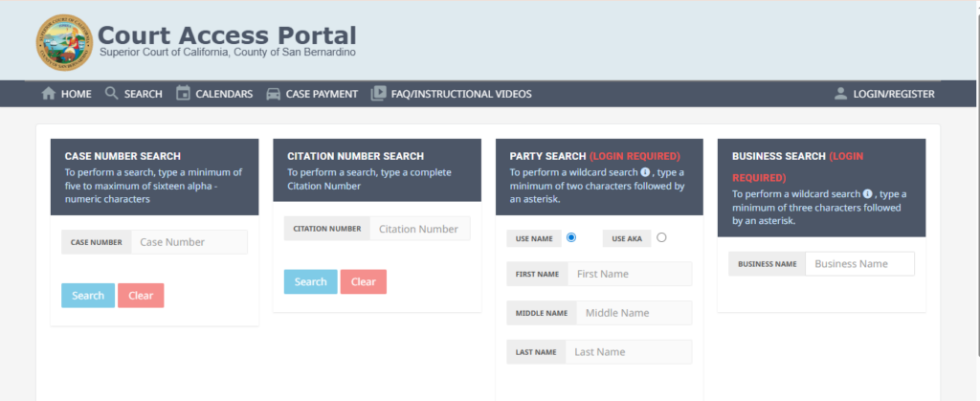The height and width of the screenshot is (401, 980).
Task: Open the Calendars menu item
Action: coord(223,94)
